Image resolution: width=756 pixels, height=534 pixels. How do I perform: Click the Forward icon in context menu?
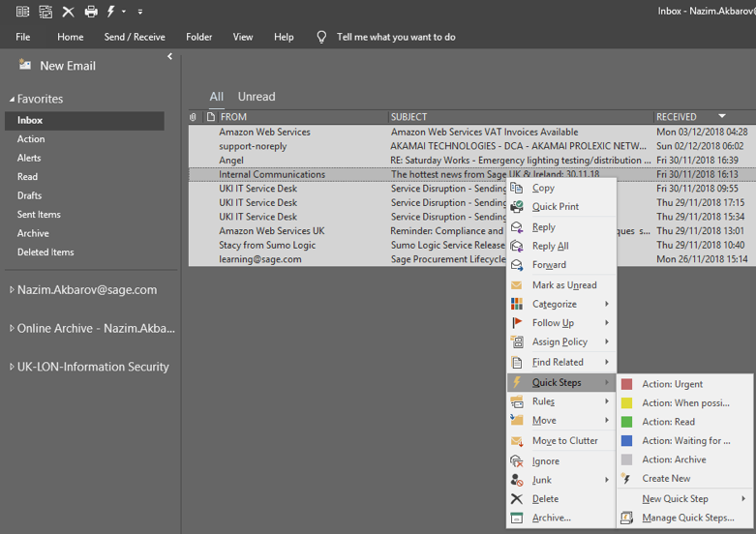516,265
